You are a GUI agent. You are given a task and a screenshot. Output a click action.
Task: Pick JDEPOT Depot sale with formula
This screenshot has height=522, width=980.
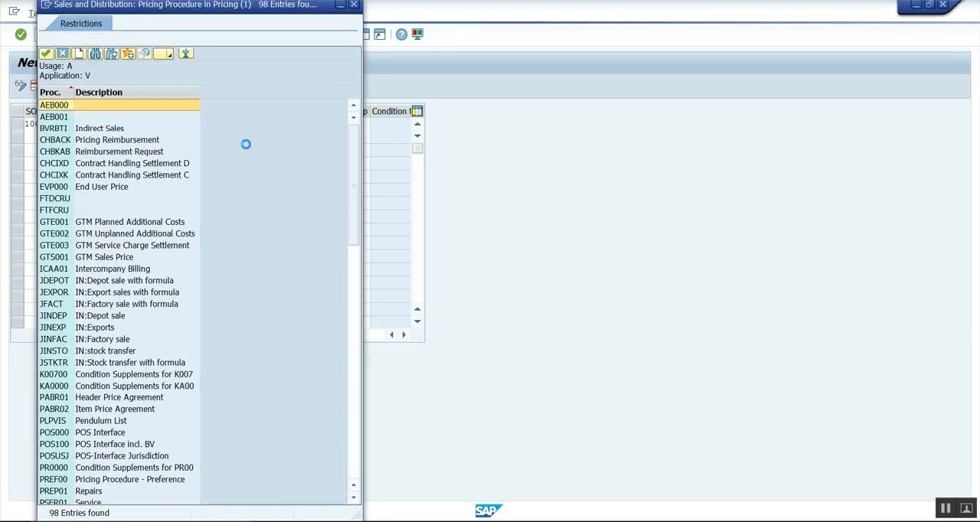pyautogui.click(x=119, y=281)
